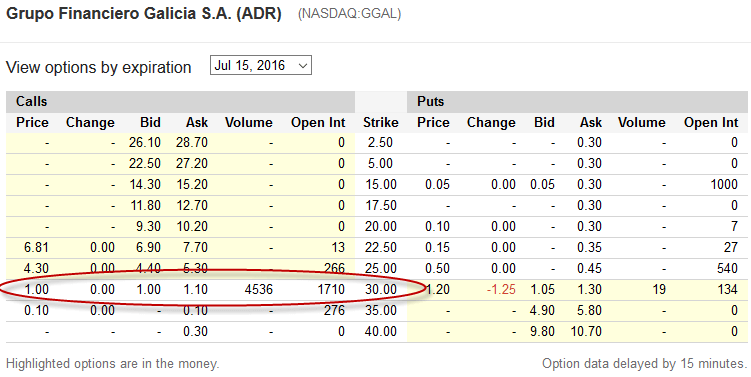Click the Puts Volume column header

[x=642, y=123]
